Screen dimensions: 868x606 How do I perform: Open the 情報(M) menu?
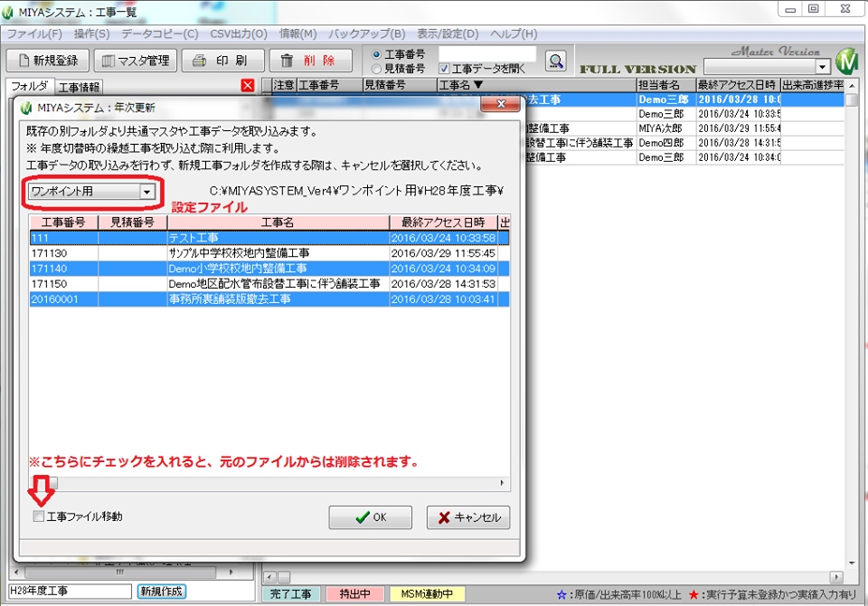tap(297, 33)
